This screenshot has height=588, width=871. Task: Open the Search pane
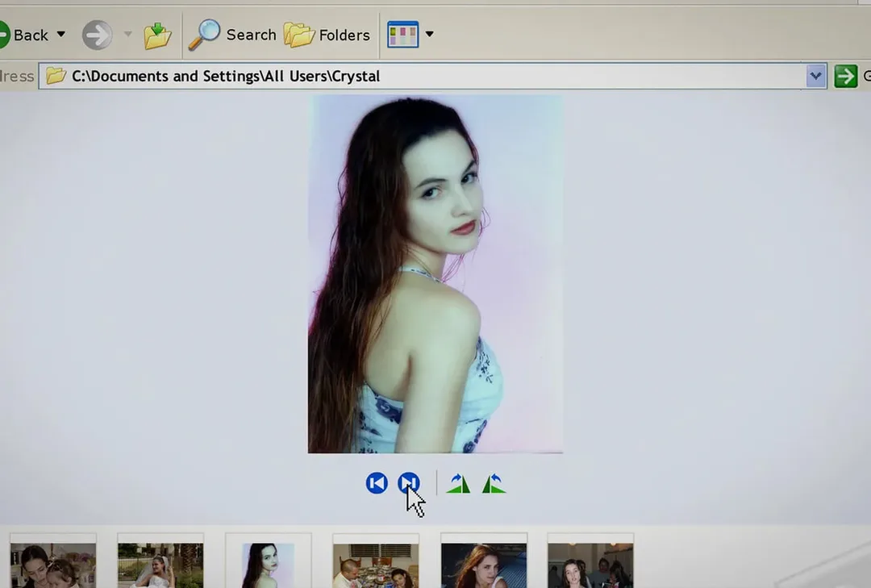pyautogui.click(x=232, y=35)
